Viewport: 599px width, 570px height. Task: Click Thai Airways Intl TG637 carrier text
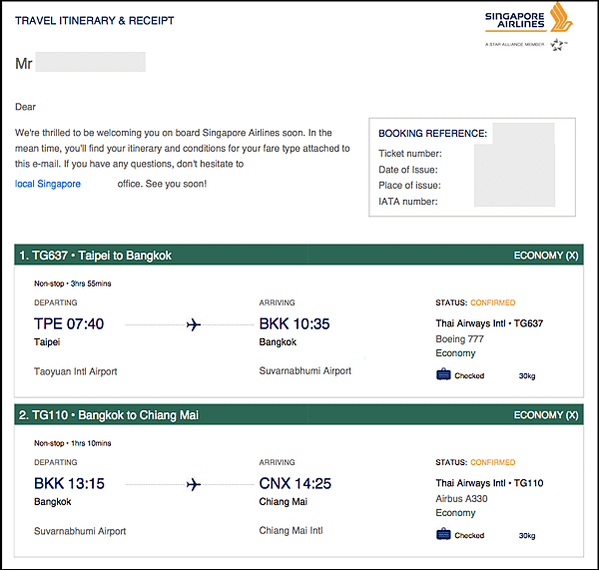coord(489,324)
